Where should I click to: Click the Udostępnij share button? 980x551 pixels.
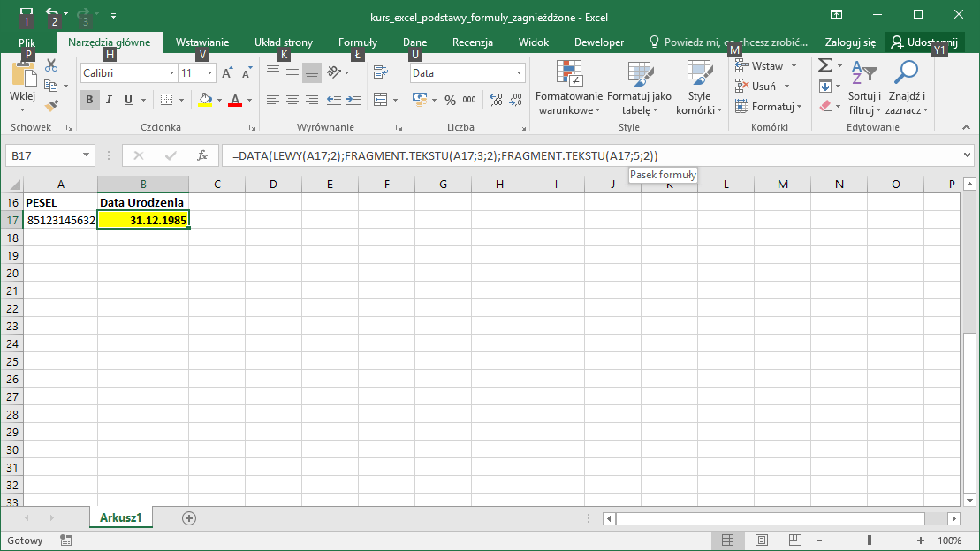pyautogui.click(x=924, y=42)
